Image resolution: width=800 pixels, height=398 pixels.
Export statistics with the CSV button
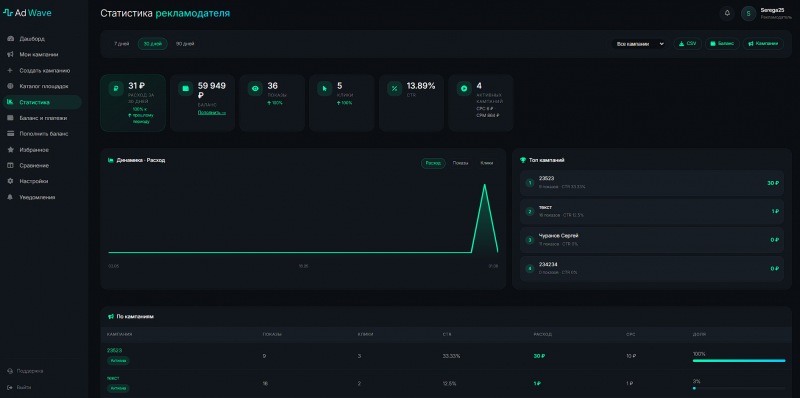(687, 44)
